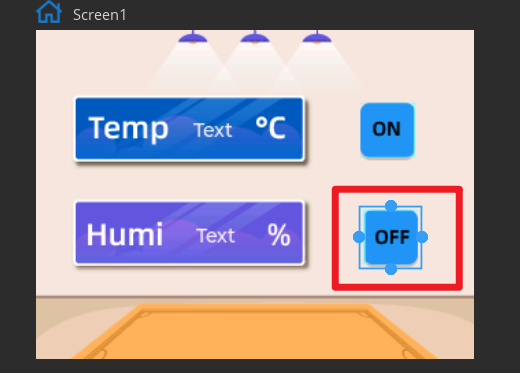Select the Text placeholder in Temp panel

(213, 130)
